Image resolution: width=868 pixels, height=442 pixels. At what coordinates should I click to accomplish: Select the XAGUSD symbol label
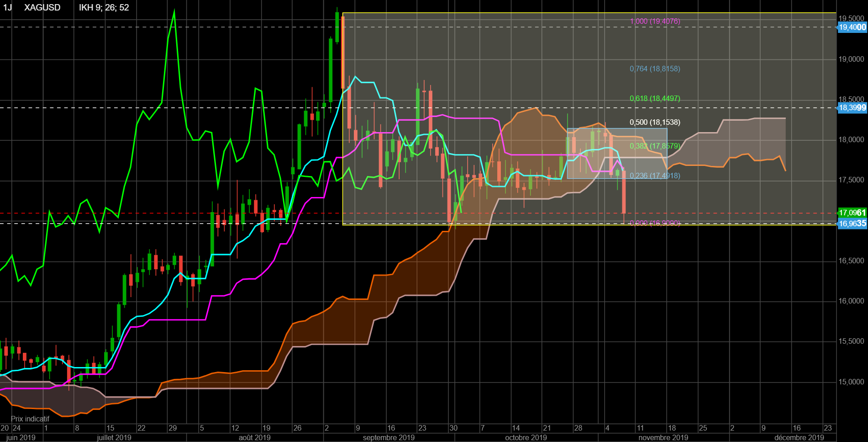coord(42,8)
